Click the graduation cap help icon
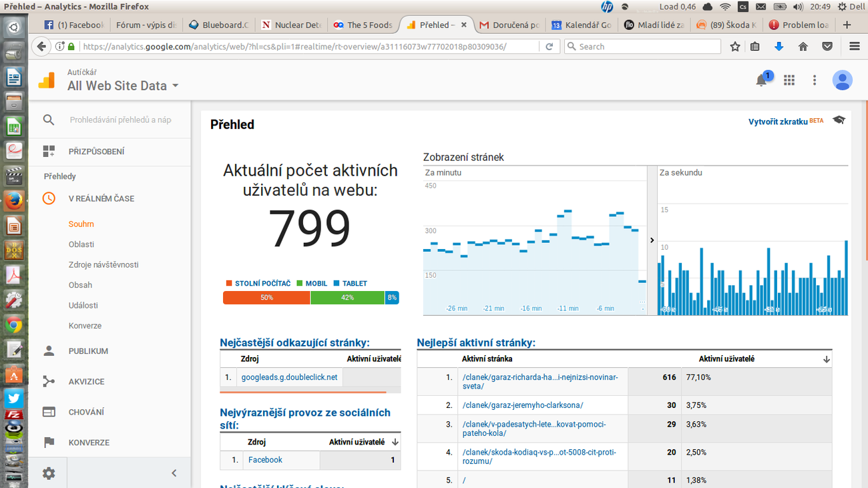868x488 pixels. tap(839, 120)
